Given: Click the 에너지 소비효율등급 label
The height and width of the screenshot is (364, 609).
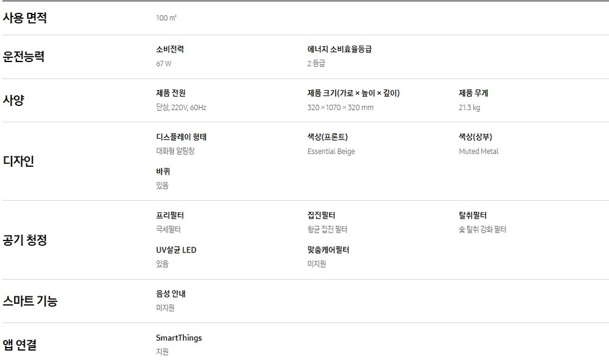Looking at the screenshot, I should (x=339, y=49).
